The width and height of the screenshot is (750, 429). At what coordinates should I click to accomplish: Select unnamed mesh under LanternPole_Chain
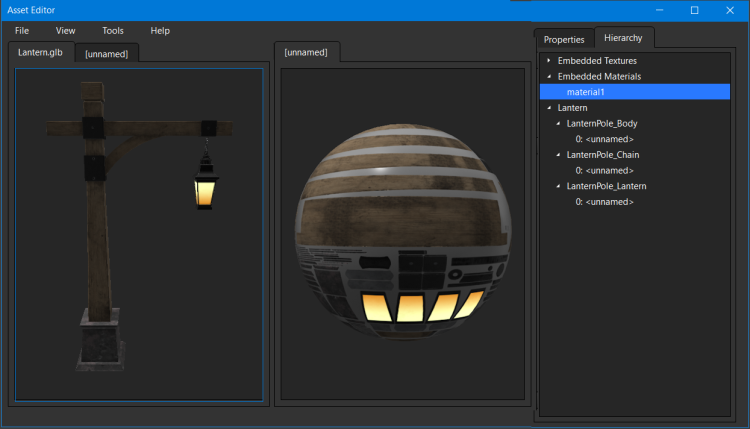coord(604,171)
